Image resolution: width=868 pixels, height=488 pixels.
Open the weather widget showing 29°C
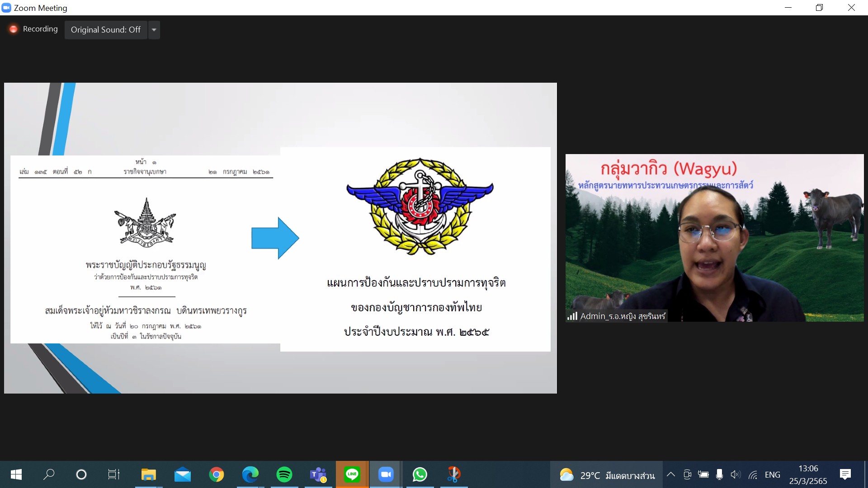(607, 475)
